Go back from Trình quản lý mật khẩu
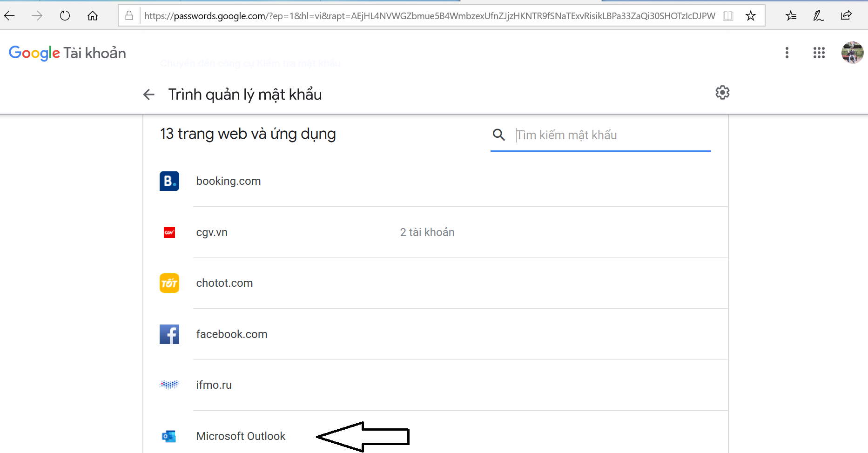Viewport: 868px width, 453px height. click(148, 95)
